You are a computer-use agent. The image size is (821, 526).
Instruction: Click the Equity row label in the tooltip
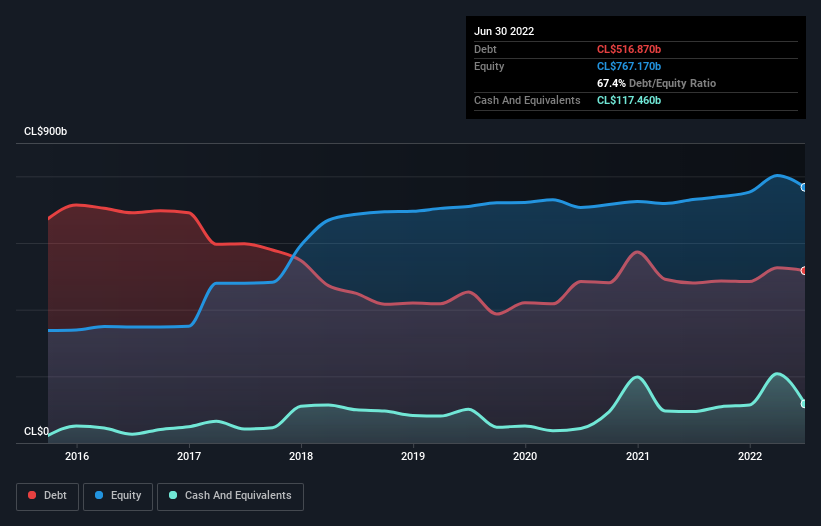click(x=489, y=66)
